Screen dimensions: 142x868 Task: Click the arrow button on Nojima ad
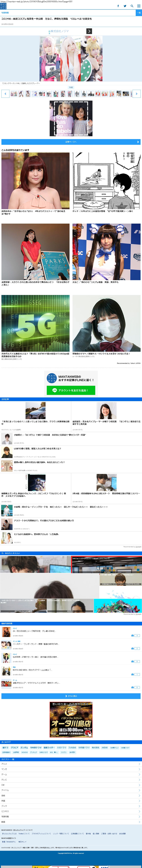click(x=89, y=31)
